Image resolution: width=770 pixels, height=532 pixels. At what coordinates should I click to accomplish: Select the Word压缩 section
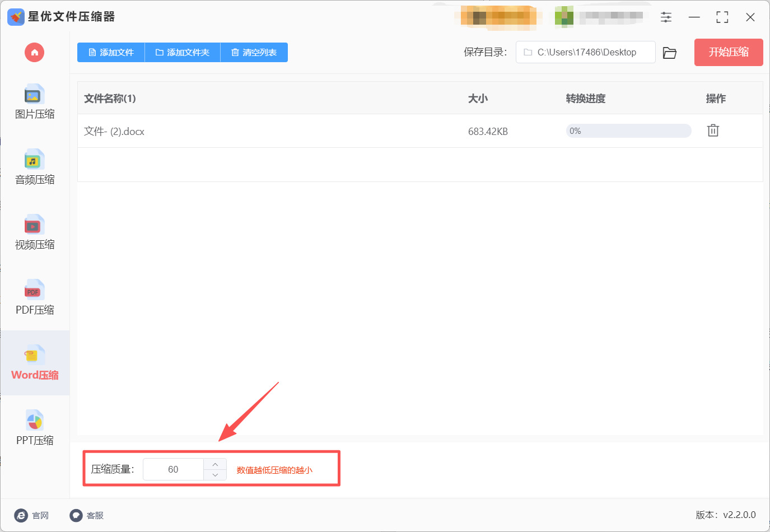(35, 363)
